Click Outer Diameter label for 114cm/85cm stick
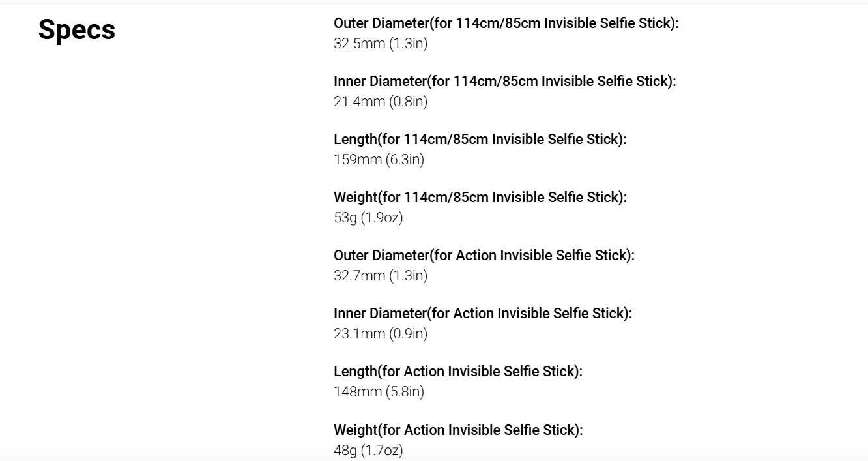Image resolution: width=868 pixels, height=461 pixels. [x=506, y=23]
